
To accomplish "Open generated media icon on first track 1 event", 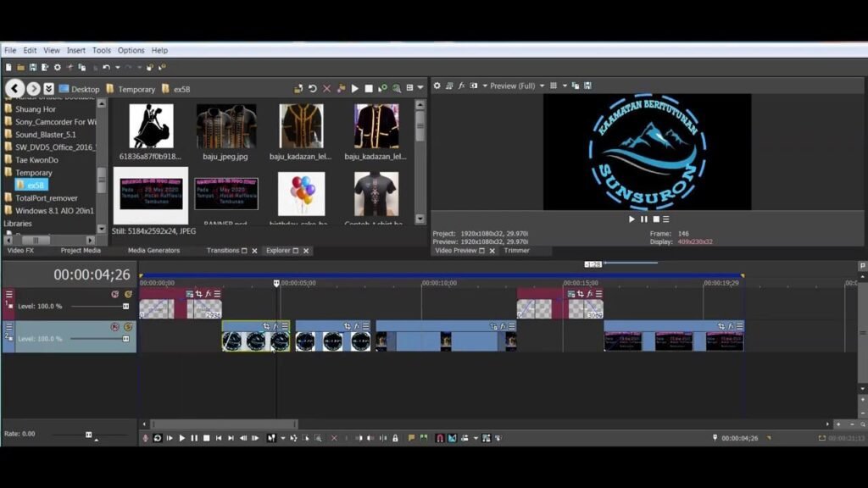I will click(x=189, y=294).
